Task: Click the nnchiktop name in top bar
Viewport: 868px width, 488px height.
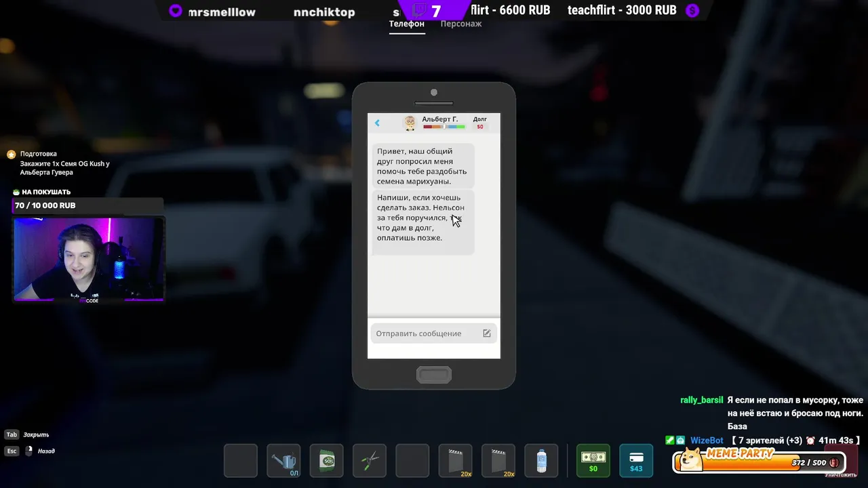Action: point(324,12)
